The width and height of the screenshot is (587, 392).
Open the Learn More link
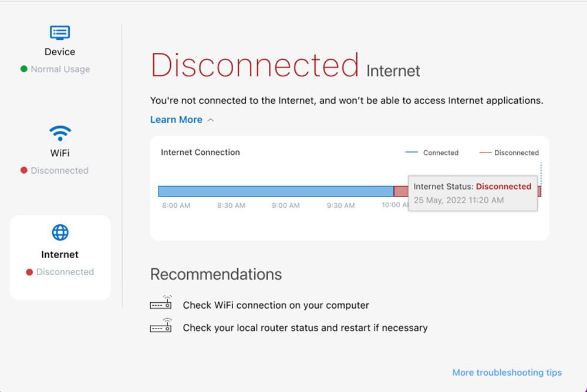(176, 120)
